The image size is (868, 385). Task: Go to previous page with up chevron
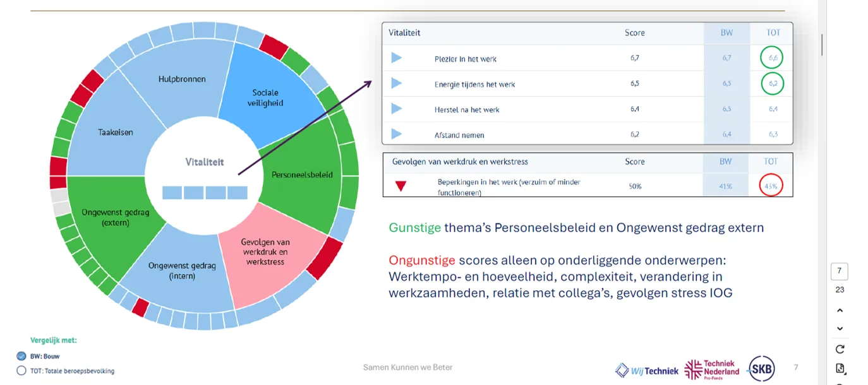[840, 310]
